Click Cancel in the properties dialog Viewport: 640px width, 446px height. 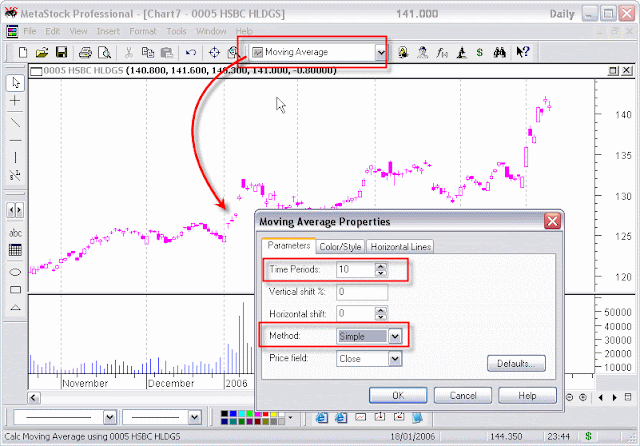pos(463,395)
